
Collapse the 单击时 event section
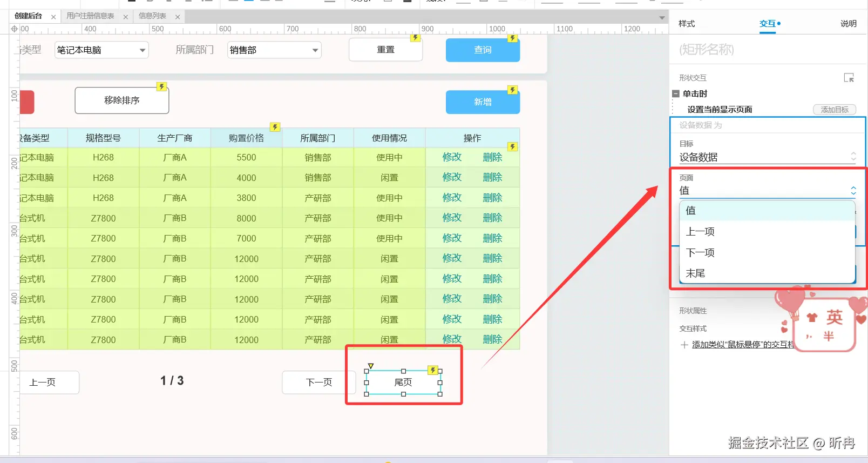click(675, 93)
